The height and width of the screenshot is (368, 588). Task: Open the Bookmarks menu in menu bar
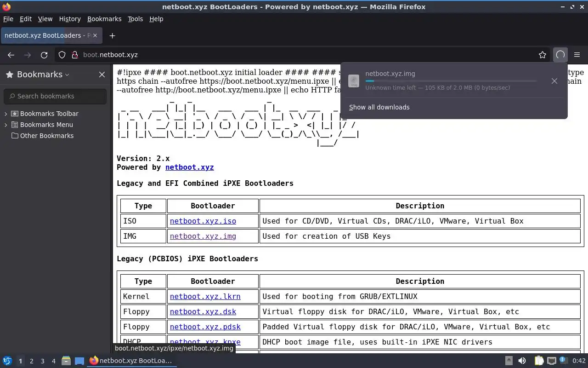pyautogui.click(x=104, y=19)
